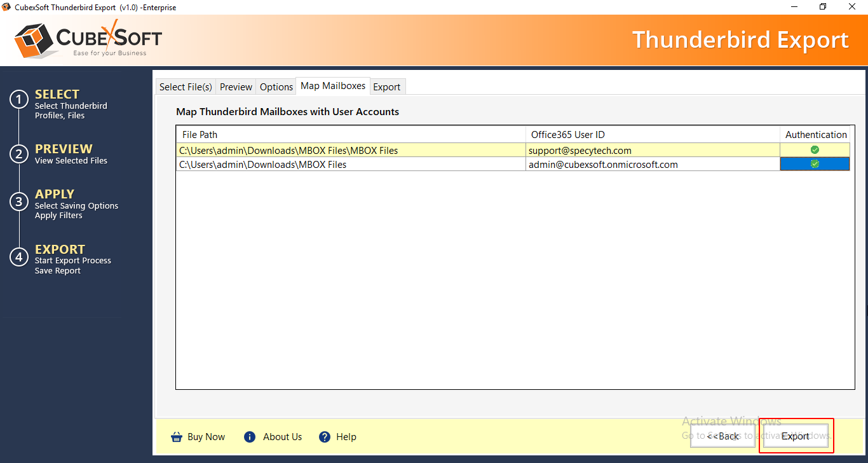Open the About Us link
The width and height of the screenshot is (868, 463).
pyautogui.click(x=283, y=437)
